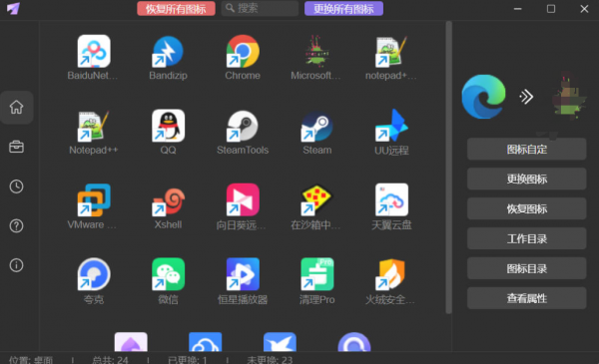Select the Bandizip shortcut icon
This screenshot has width=599, height=364.
(x=168, y=51)
